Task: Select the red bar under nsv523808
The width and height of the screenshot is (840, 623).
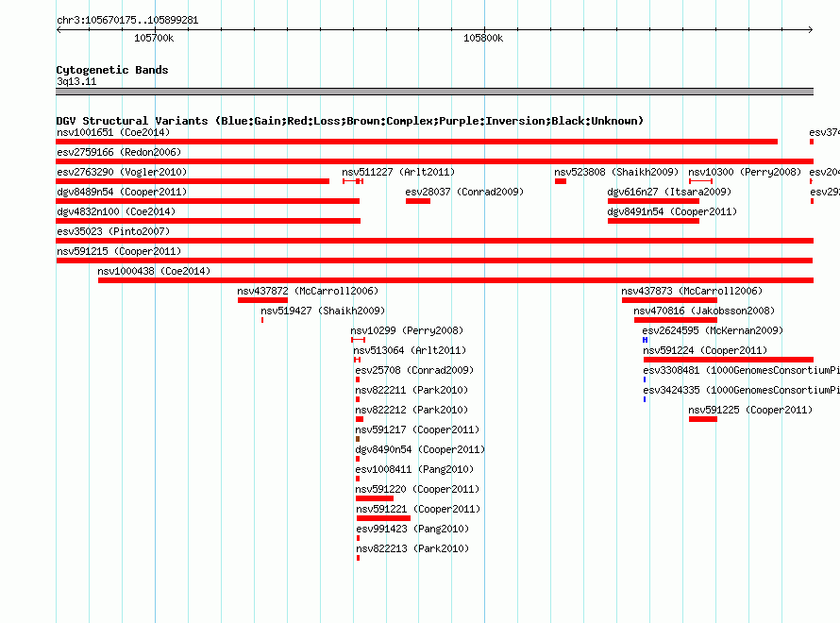Action: pos(561,181)
